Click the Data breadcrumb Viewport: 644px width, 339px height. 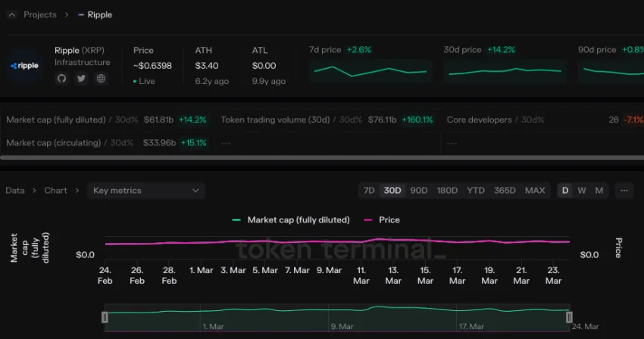(15, 191)
